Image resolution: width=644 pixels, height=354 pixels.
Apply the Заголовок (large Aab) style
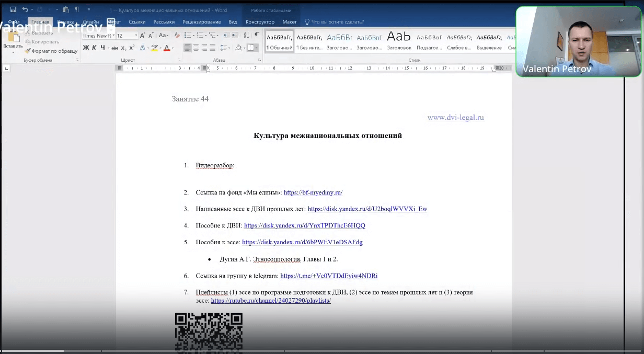tap(399, 41)
